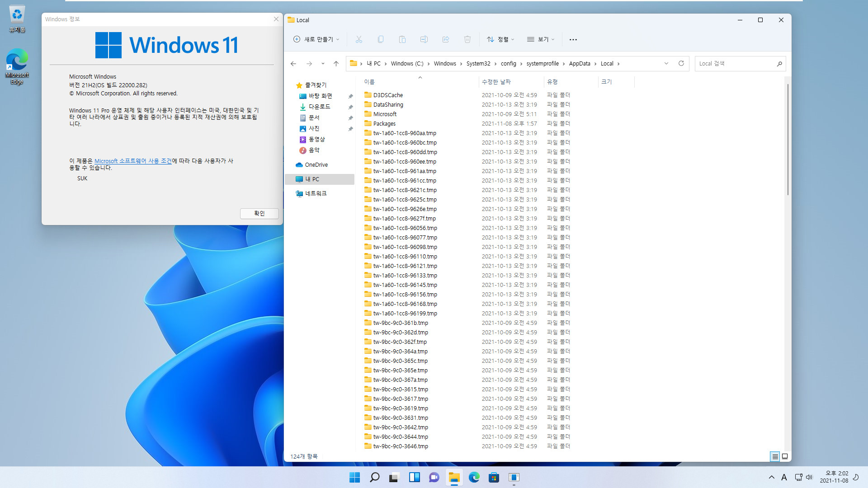Sort by the 이름 column header
The image size is (868, 488).
[419, 82]
